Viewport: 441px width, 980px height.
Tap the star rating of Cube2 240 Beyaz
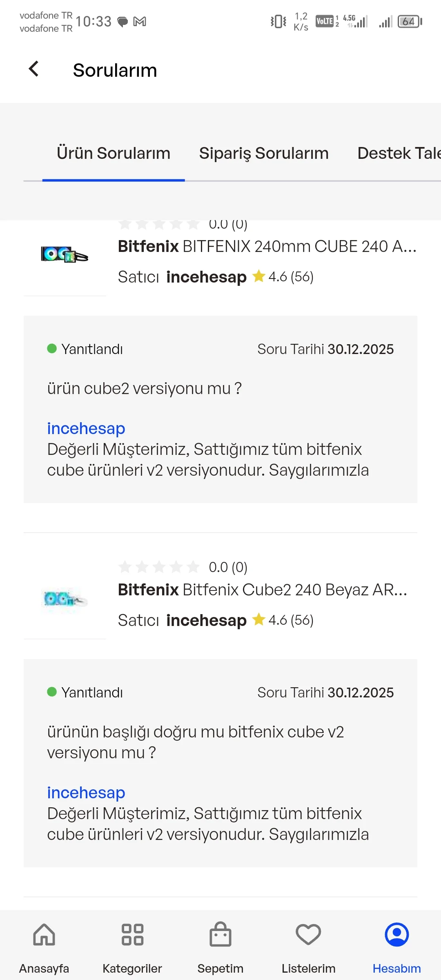tap(159, 567)
